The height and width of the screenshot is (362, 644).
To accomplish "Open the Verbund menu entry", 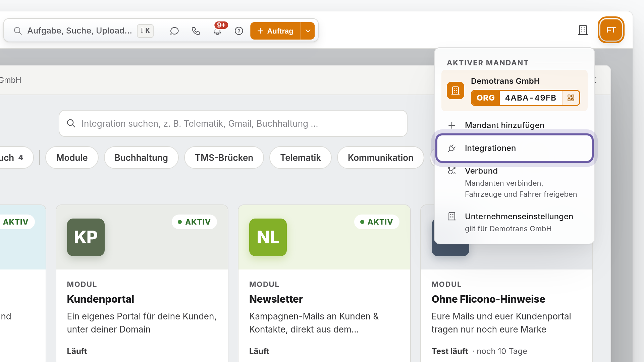I will pos(514,182).
